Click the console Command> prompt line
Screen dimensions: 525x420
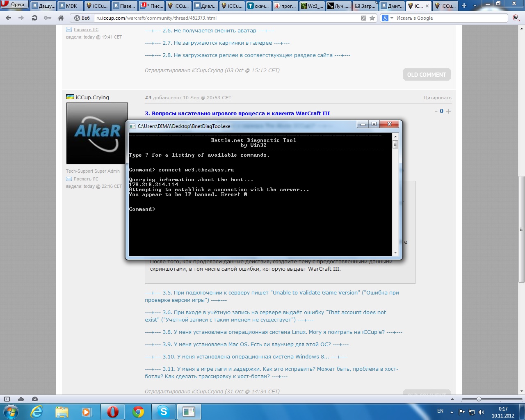tap(142, 209)
